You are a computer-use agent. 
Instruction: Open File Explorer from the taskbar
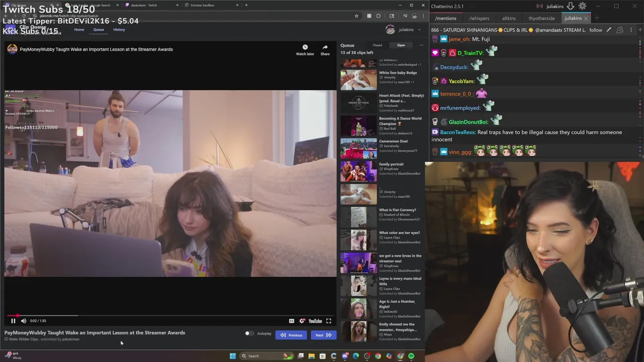311,356
